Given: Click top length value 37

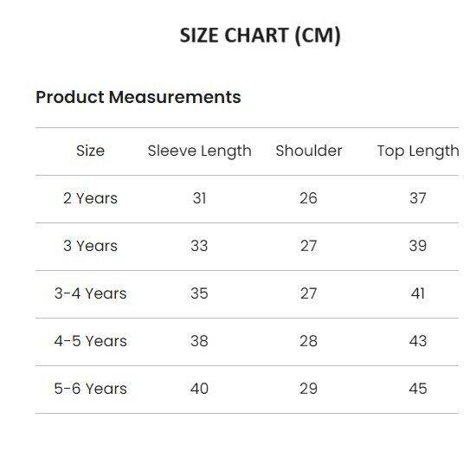Looking at the screenshot, I should (x=418, y=198).
